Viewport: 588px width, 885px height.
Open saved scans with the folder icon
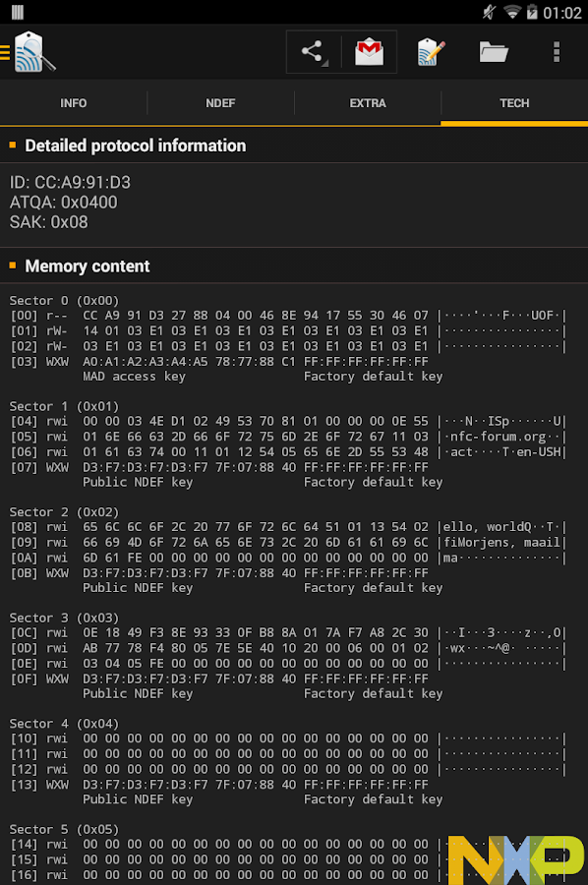coord(493,54)
